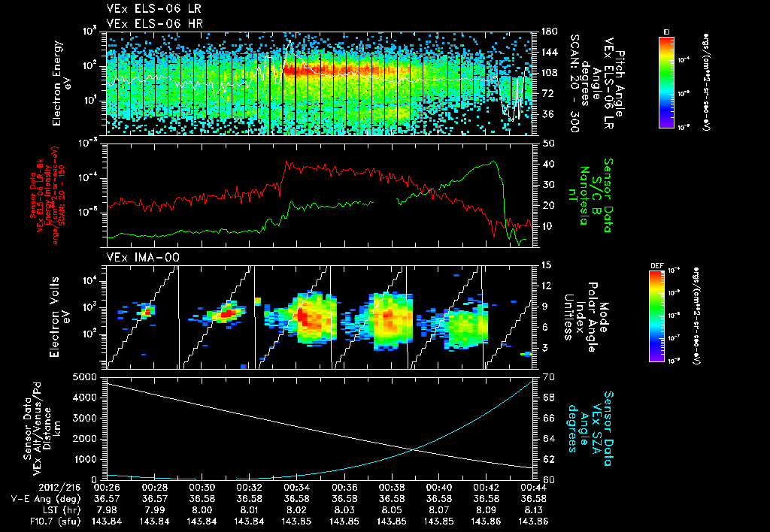770x532 pixels.
Task: Click the '180' pitch angle axis tick
Action: pos(550,32)
